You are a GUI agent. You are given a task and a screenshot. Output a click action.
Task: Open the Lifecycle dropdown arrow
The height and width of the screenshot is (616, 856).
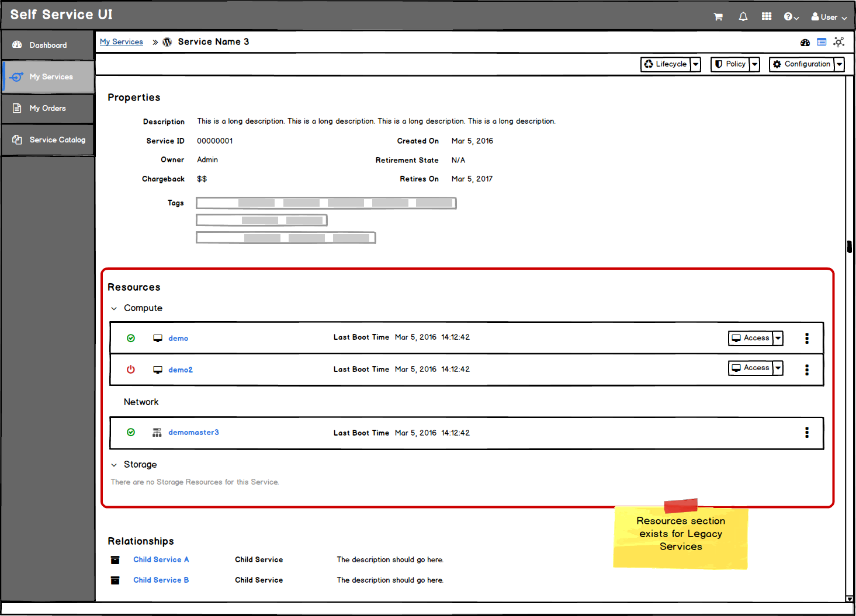click(695, 64)
